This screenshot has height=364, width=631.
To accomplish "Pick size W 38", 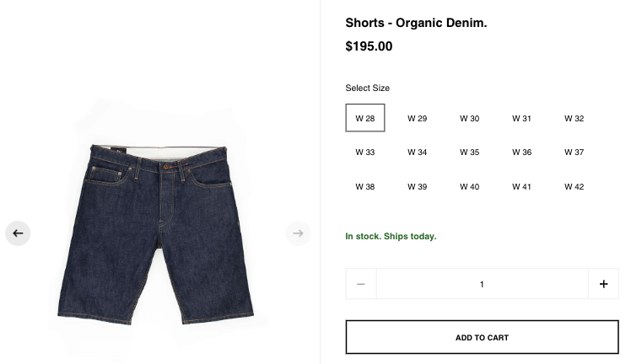I will (365, 187).
